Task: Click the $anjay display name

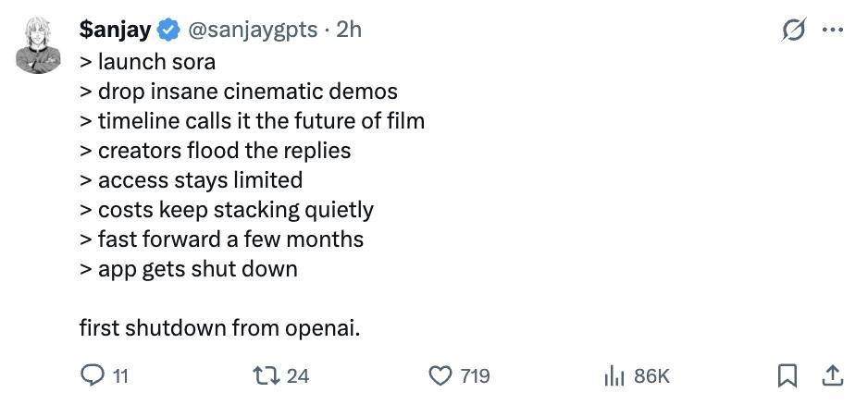Action: click(115, 30)
